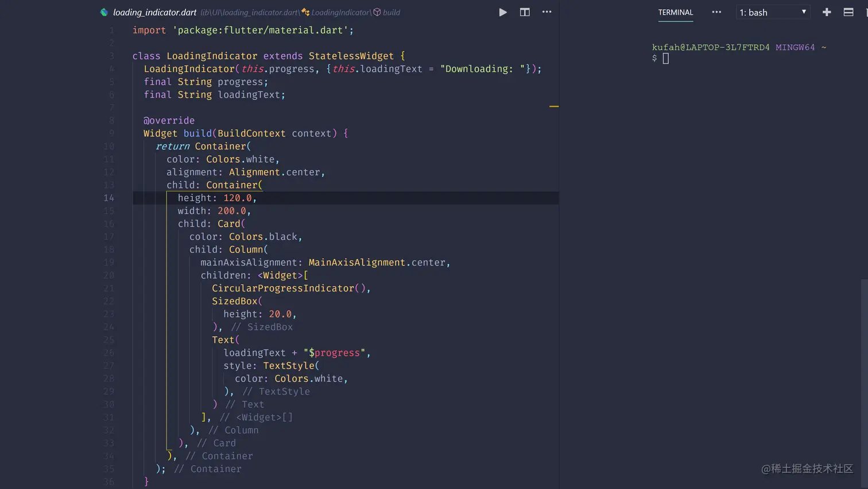Image resolution: width=868 pixels, height=489 pixels.
Task: Click the lib\UI\loading_indicator.dart path breadcrumb
Action: coord(250,12)
